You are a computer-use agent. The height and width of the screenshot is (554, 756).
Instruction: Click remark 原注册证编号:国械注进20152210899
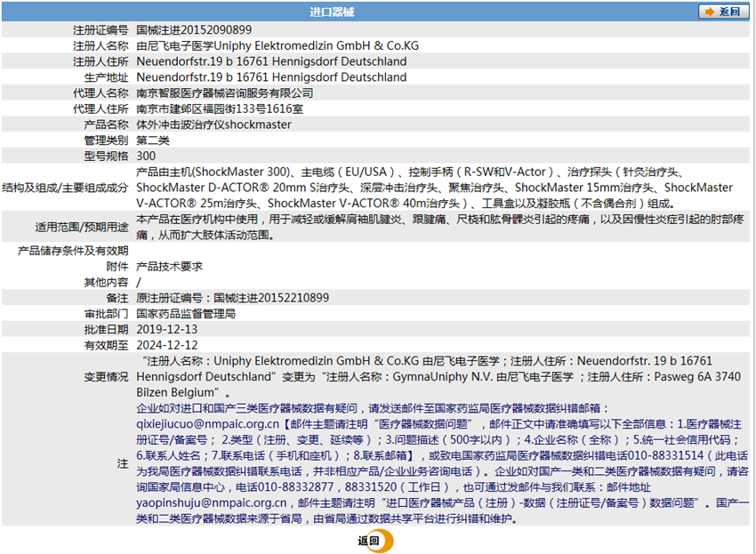point(232,298)
